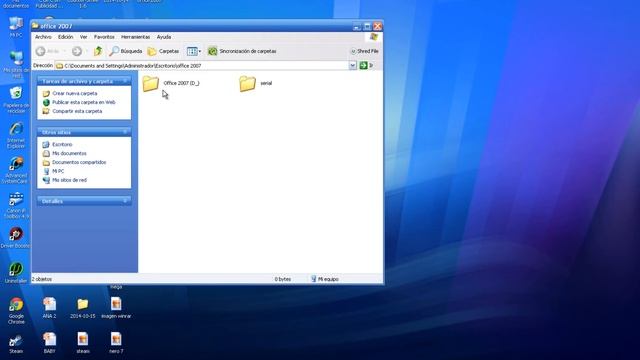Select the 2014-10-15 desktop folder
Image resolution: width=640 pixels, height=360 pixels.
click(x=82, y=308)
